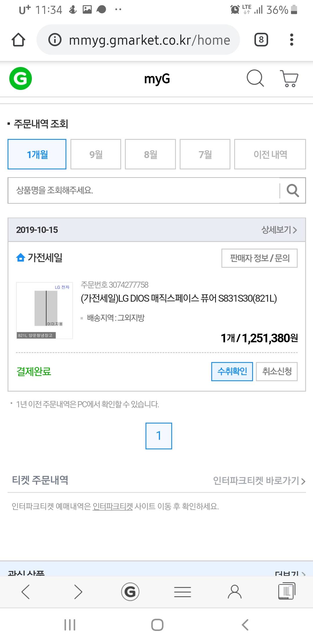Click the 수취확인 button

(232, 371)
